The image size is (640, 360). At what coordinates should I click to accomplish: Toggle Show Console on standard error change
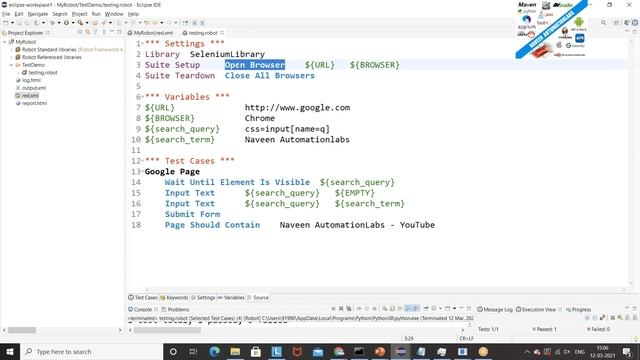click(416, 309)
